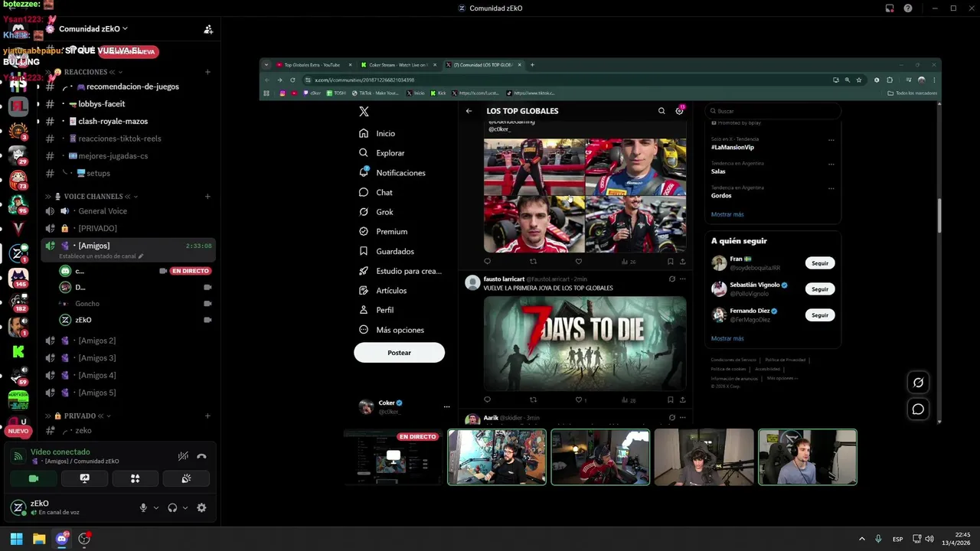Open headphone output options chevron
The image size is (980, 551).
click(x=185, y=507)
